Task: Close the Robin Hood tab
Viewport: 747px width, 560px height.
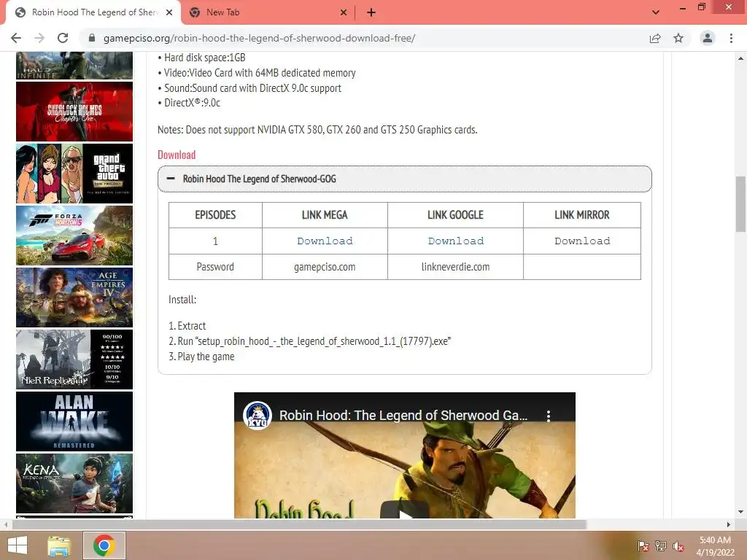Action: [169, 12]
